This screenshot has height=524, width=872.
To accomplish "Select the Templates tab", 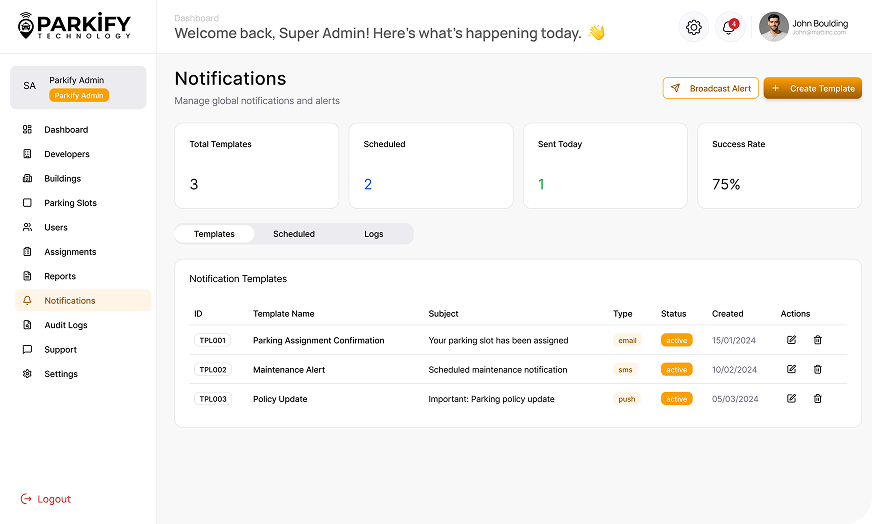I will (x=214, y=234).
